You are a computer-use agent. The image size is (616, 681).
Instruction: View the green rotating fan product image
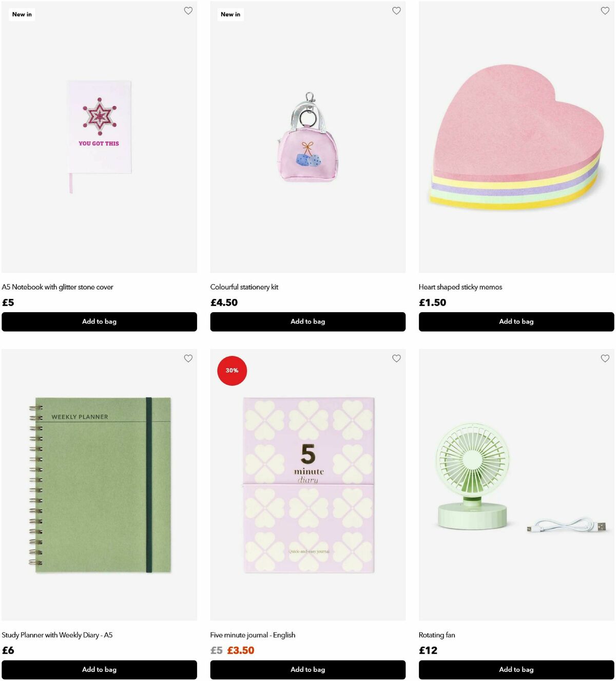[516, 485]
